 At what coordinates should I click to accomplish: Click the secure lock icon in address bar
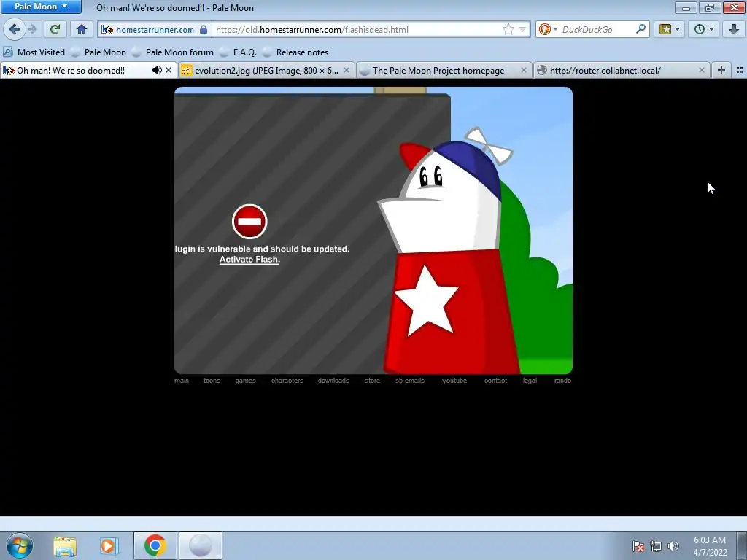tap(204, 29)
